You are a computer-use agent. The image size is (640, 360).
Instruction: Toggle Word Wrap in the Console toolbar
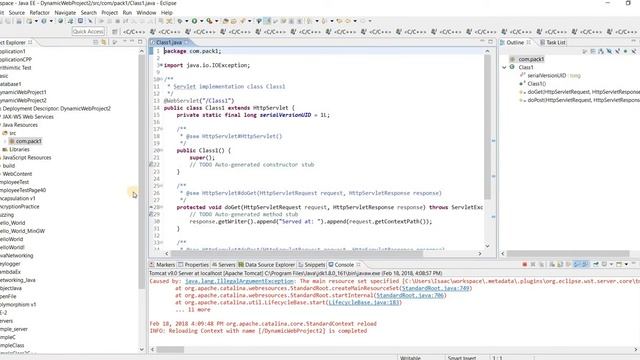tap(568, 264)
